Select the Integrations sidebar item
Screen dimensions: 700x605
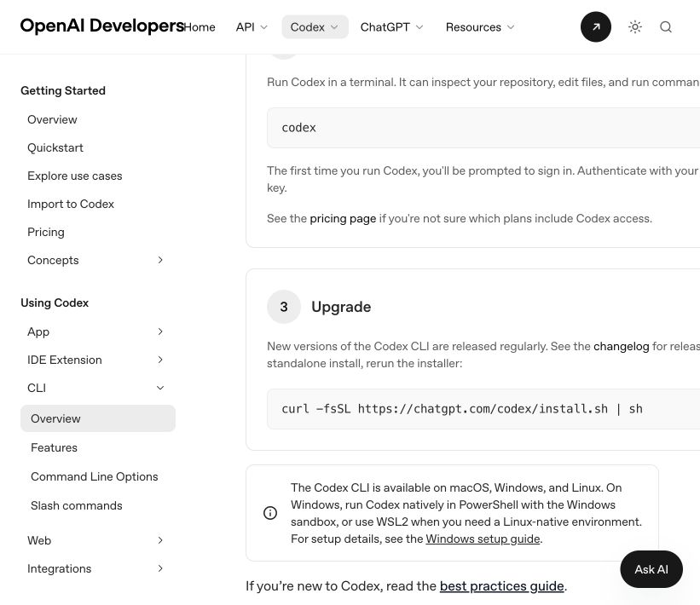pos(60,568)
